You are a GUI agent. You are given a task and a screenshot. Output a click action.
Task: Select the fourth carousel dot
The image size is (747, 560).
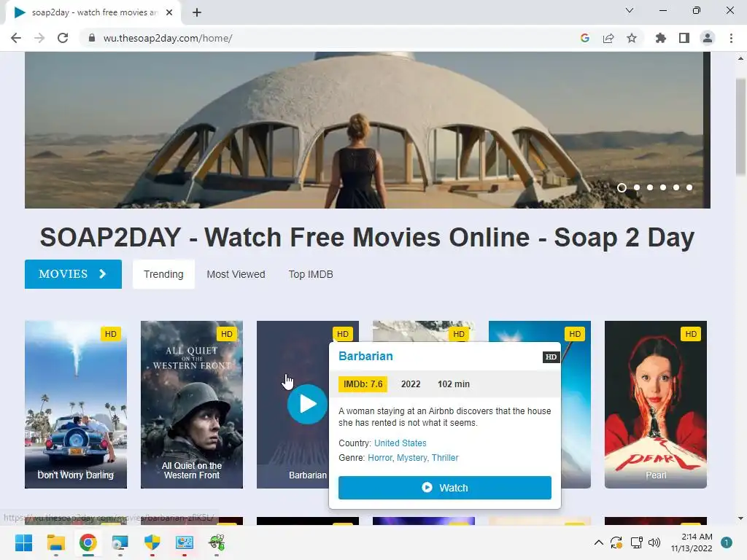[663, 187]
